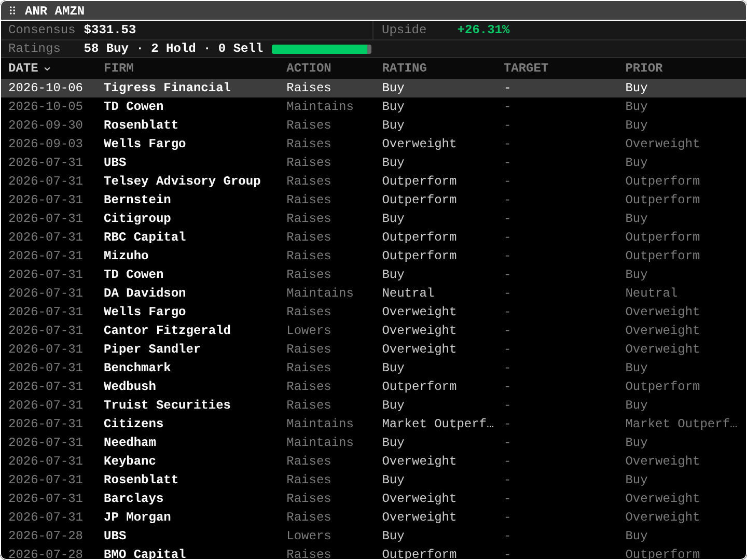Screen dimensions: 747x560
Task: Open the Citizens Market Outperform row
Action: click(x=374, y=424)
